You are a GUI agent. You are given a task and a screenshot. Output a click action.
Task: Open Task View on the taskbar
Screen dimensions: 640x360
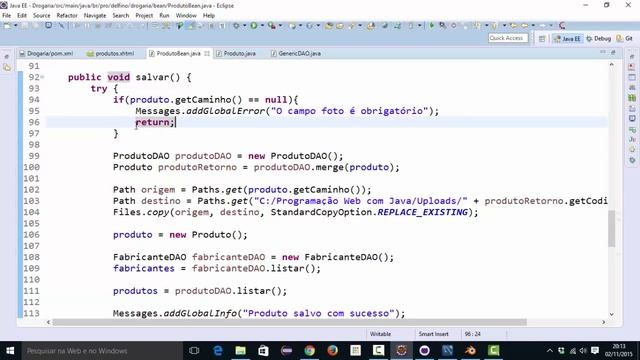tap(194, 351)
